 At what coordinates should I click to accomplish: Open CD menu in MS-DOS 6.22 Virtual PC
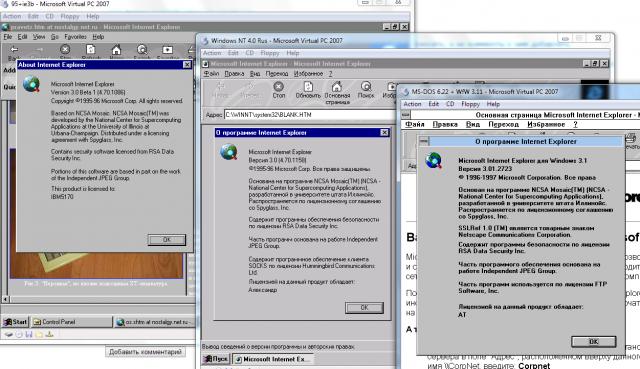point(450,104)
